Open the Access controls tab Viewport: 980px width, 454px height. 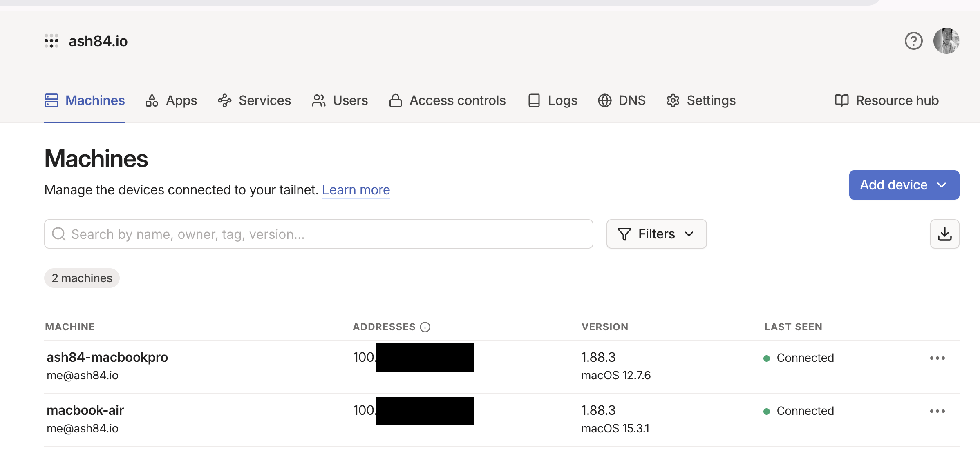click(447, 100)
